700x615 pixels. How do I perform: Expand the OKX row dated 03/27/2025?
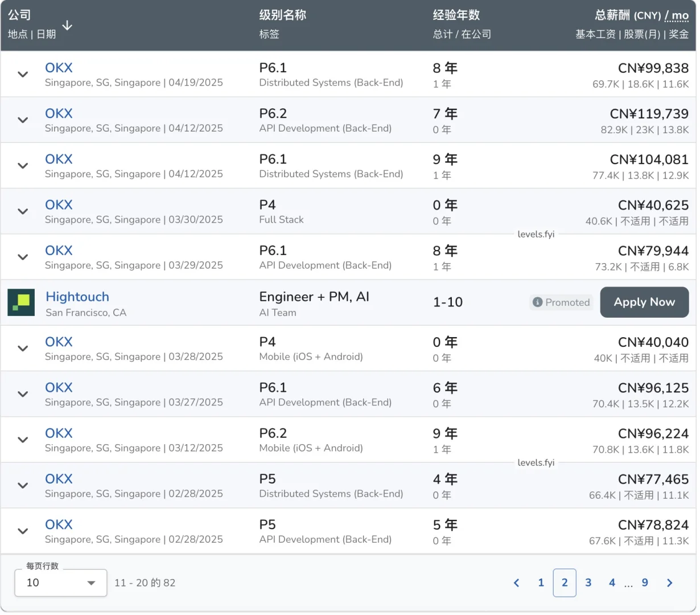coord(23,394)
